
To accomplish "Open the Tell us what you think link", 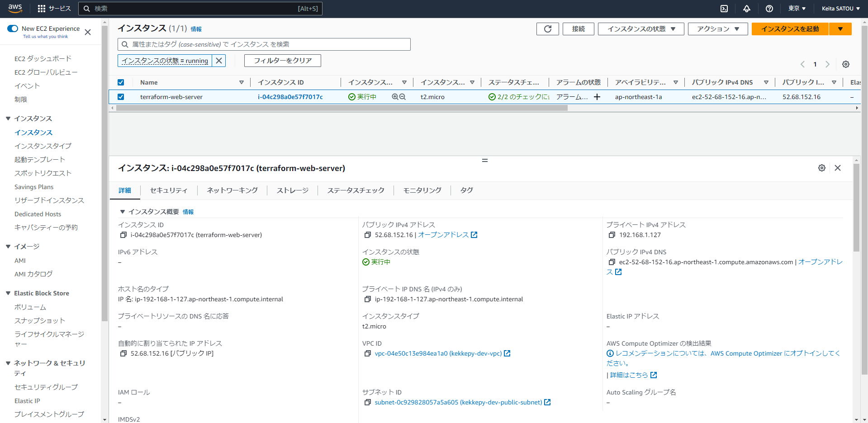I will point(45,37).
